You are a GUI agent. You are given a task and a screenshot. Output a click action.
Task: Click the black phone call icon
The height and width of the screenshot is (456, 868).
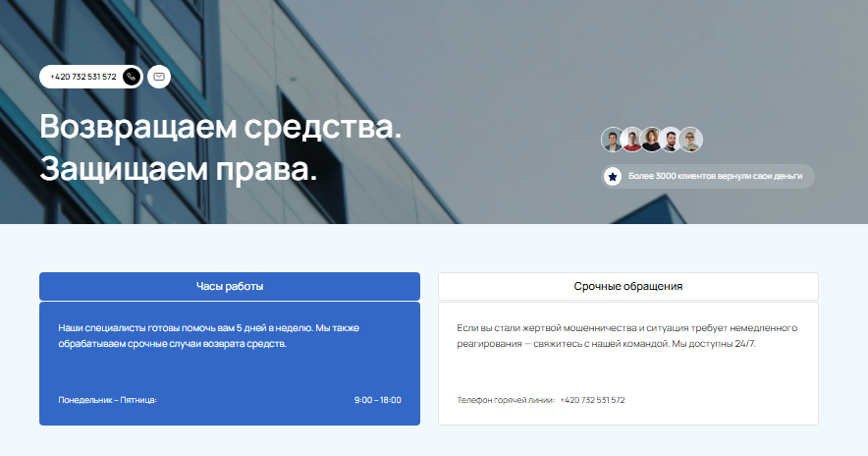click(132, 77)
